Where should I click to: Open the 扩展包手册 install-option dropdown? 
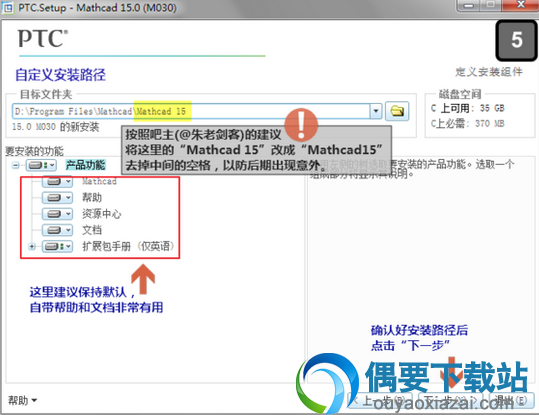pos(57,246)
